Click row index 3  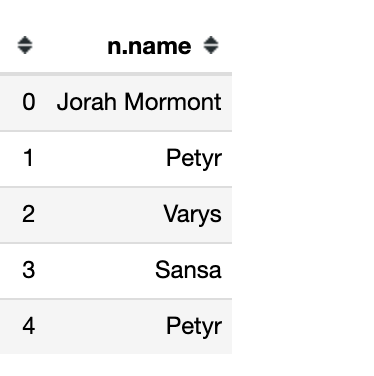(x=29, y=270)
